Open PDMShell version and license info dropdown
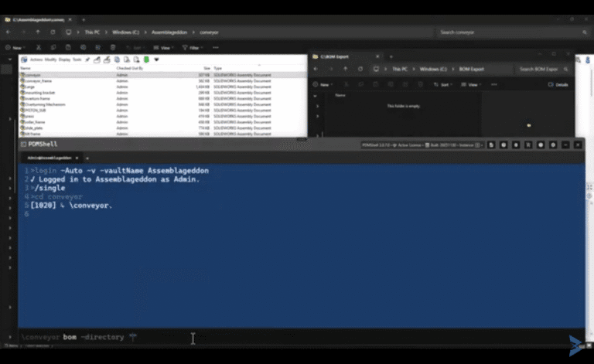Screen dimensions: 594x364 click(x=422, y=145)
